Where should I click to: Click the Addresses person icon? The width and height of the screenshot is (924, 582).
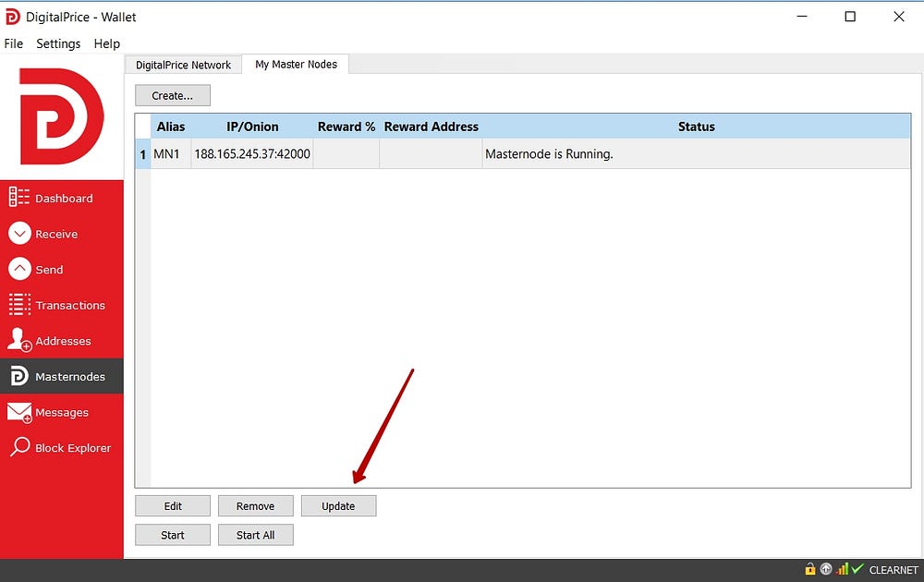(19, 340)
